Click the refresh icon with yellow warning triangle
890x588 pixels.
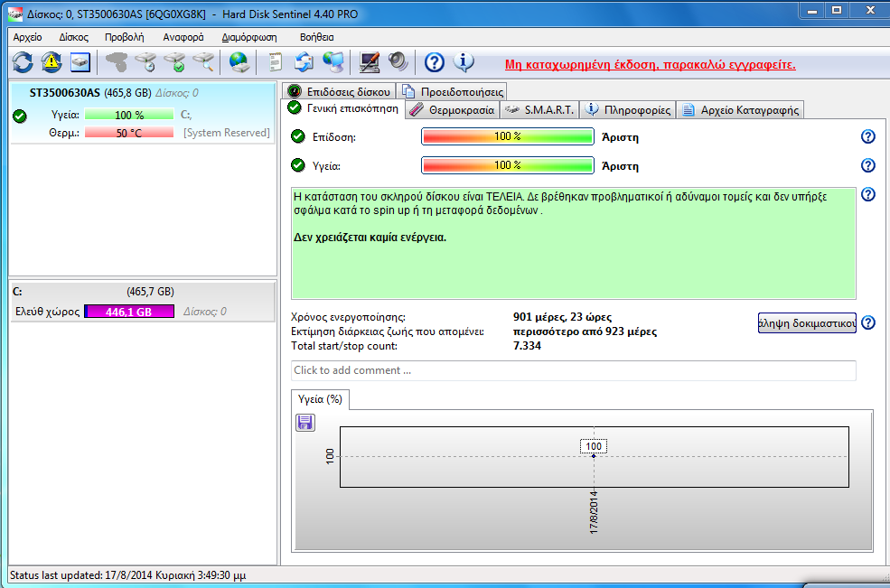pyautogui.click(x=52, y=61)
